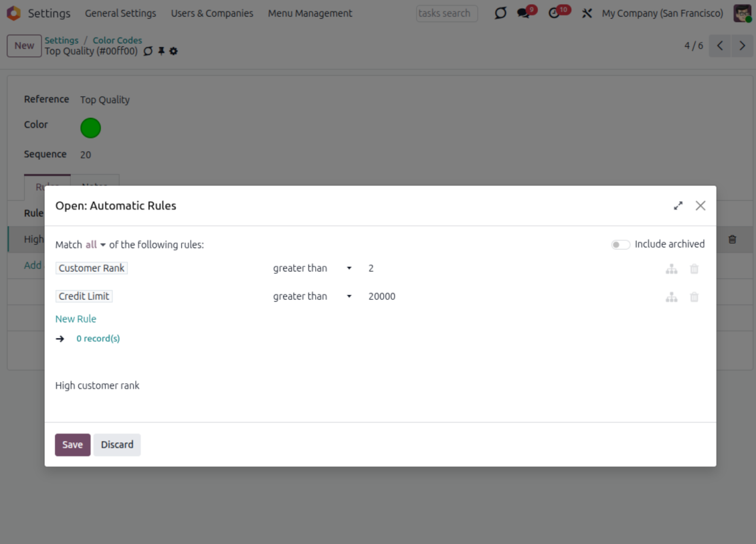Save the automatic rules

72,444
